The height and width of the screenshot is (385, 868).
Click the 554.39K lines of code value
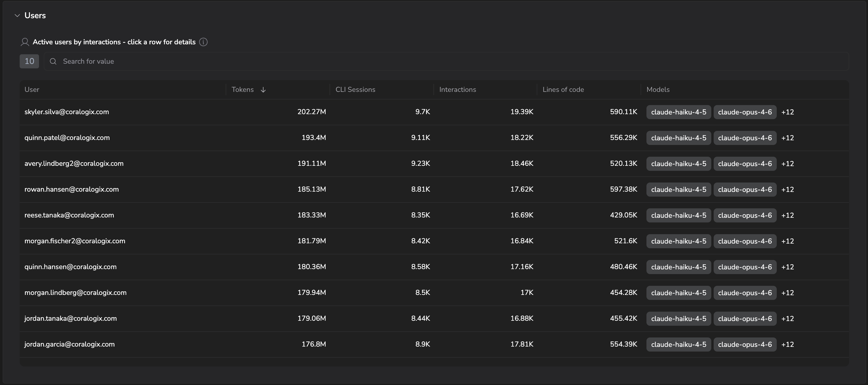click(x=624, y=344)
